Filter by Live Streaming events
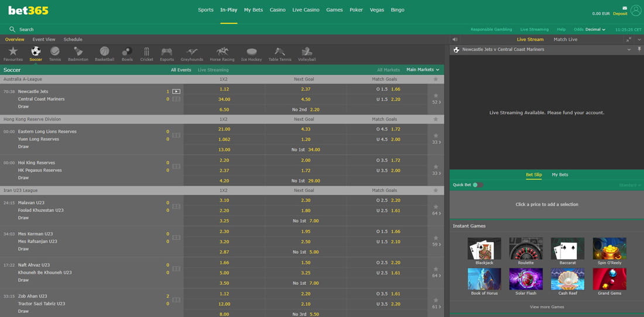This screenshot has width=644, height=317. (x=213, y=70)
